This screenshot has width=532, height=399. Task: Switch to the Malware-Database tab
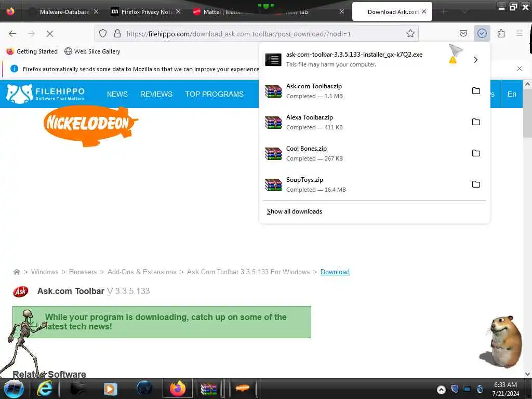pos(64,12)
